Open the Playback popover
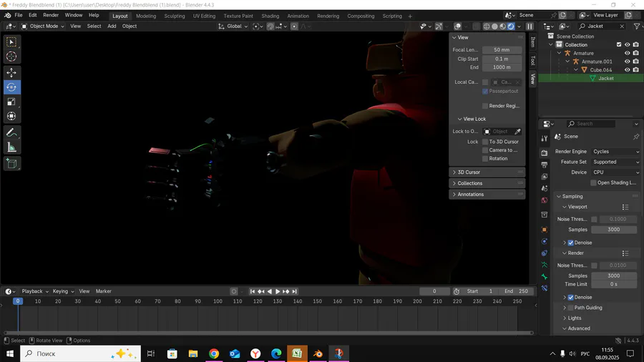 pos(34,291)
